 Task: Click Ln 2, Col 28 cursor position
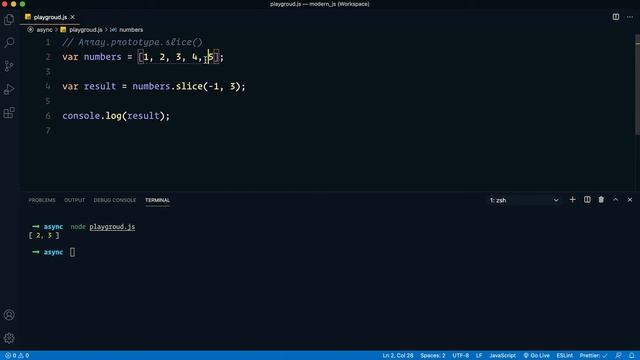(x=398, y=356)
